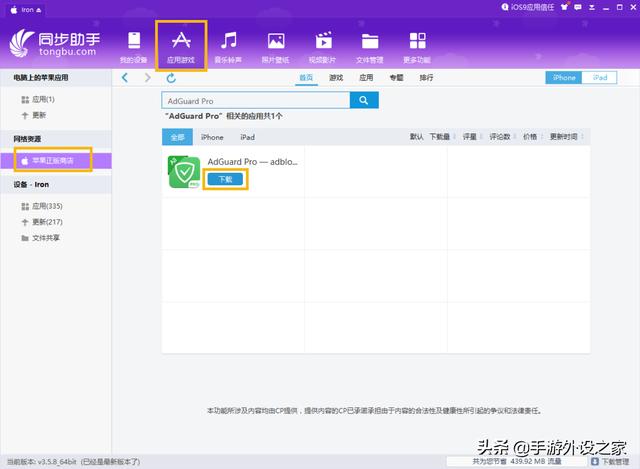
Task: Open the 文件管理 file folder icon
Action: click(370, 46)
